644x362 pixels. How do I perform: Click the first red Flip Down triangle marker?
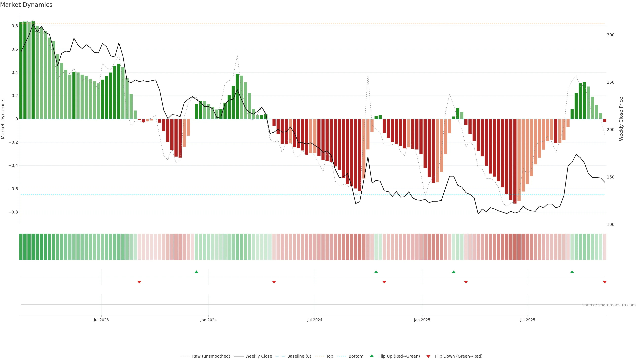click(x=139, y=282)
